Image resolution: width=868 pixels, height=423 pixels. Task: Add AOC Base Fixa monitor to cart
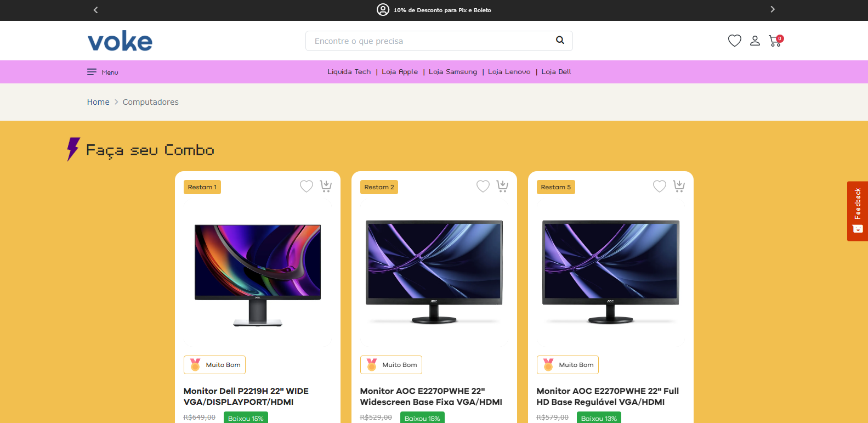click(x=502, y=187)
